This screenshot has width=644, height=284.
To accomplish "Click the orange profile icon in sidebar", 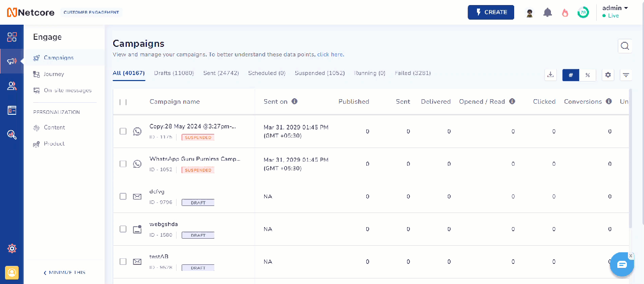I will [x=12, y=272].
